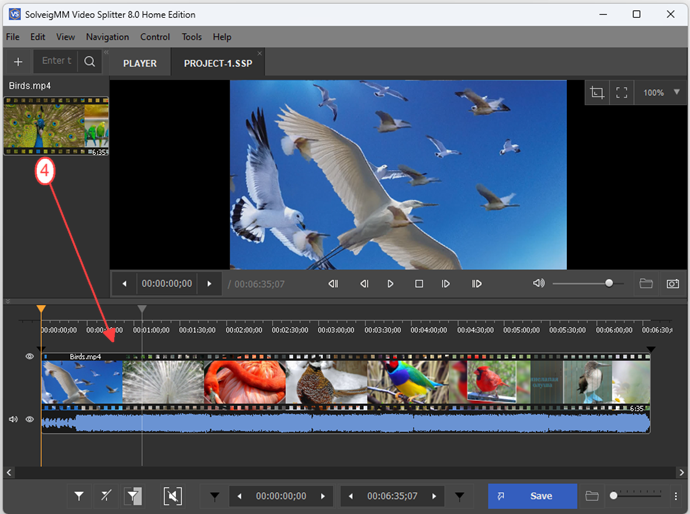This screenshot has width=690, height=514.
Task: Open output folder icon next to Save
Action: tap(592, 496)
